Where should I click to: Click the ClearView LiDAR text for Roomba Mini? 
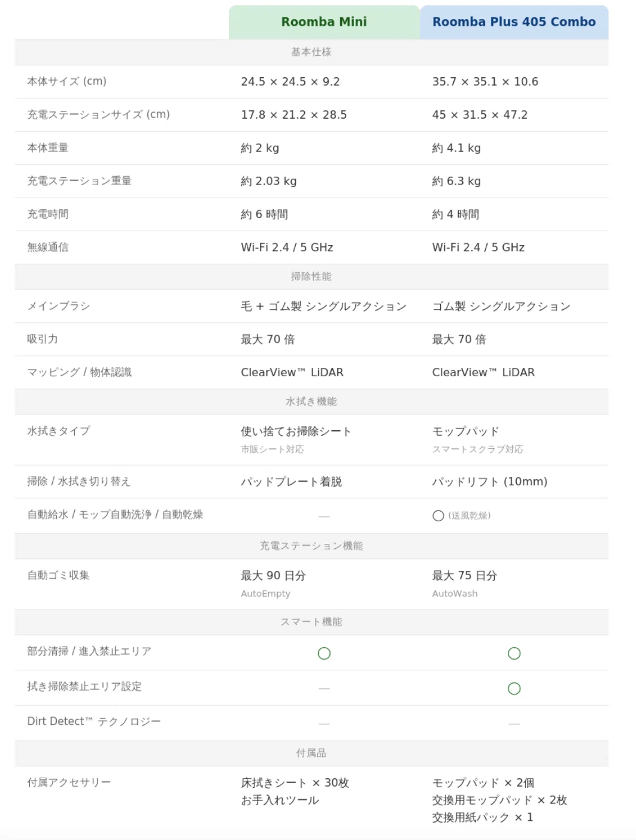(292, 372)
